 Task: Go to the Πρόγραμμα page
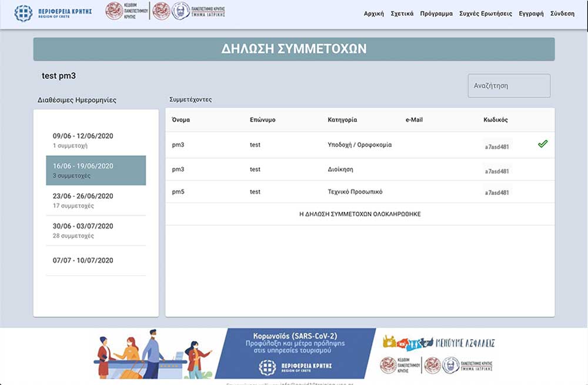[x=436, y=14]
